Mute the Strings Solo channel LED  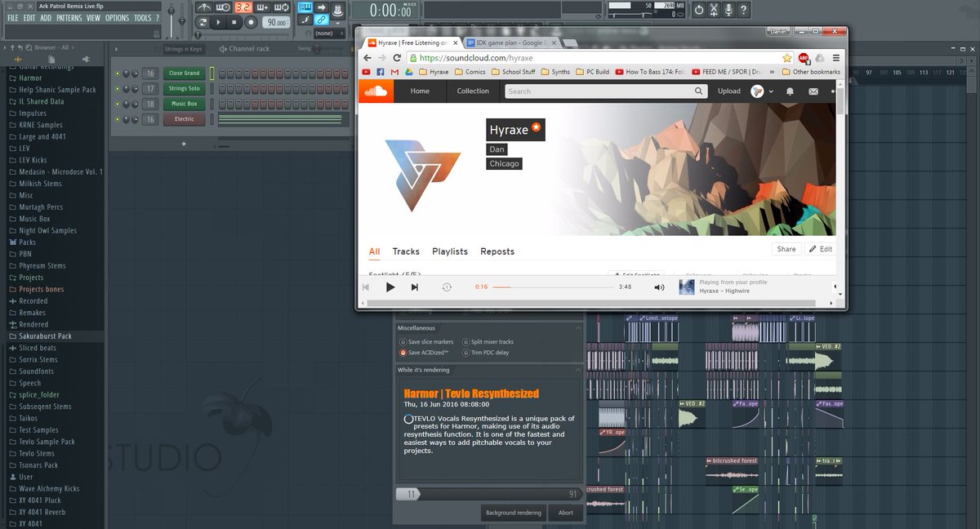(x=118, y=89)
